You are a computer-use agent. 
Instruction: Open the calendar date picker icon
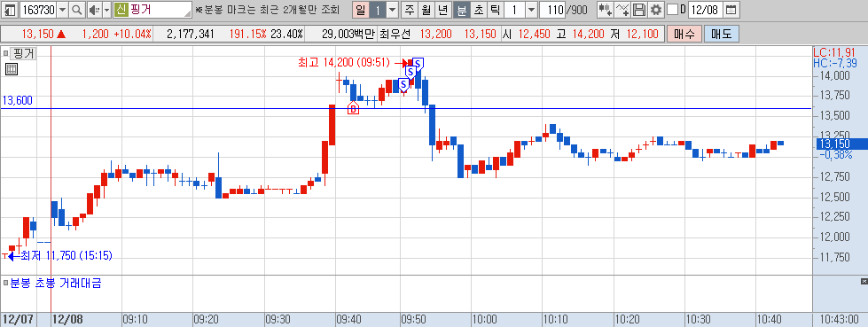(x=731, y=10)
